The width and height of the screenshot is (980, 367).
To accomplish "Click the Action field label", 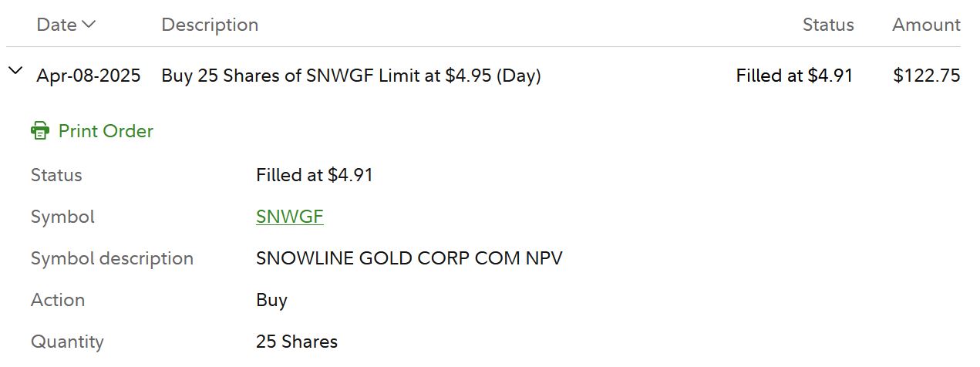I will (x=58, y=300).
